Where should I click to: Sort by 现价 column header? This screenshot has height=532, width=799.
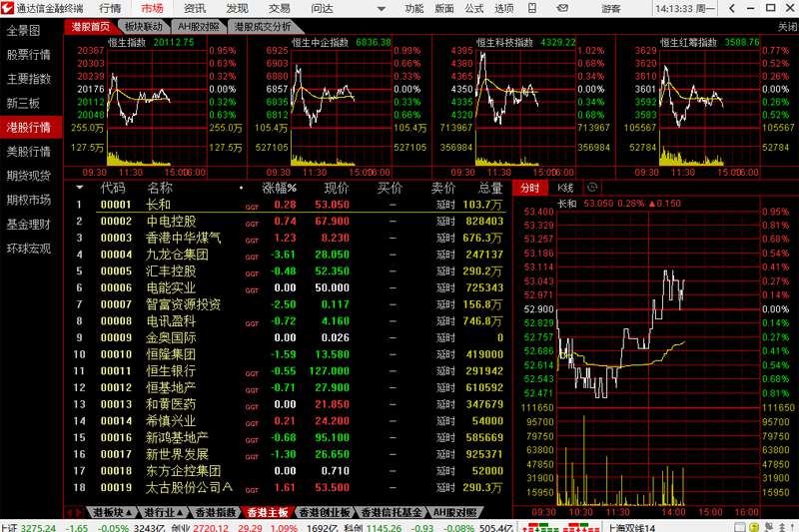coord(337,188)
